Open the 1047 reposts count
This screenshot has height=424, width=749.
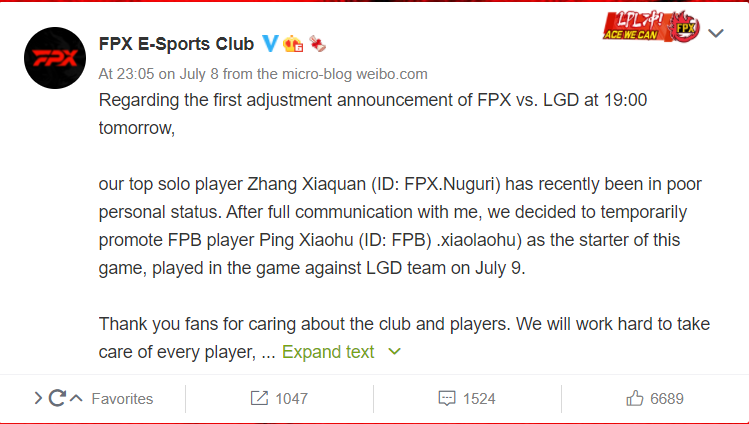coord(291,399)
